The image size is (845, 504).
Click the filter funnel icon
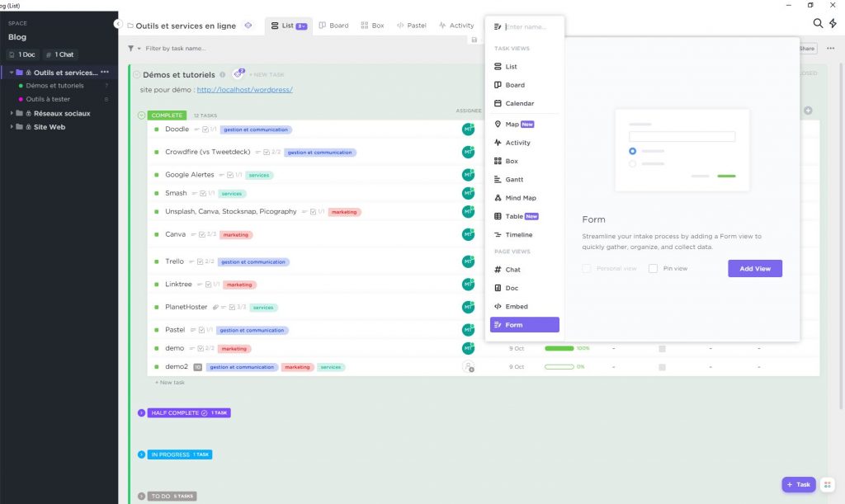[131, 49]
